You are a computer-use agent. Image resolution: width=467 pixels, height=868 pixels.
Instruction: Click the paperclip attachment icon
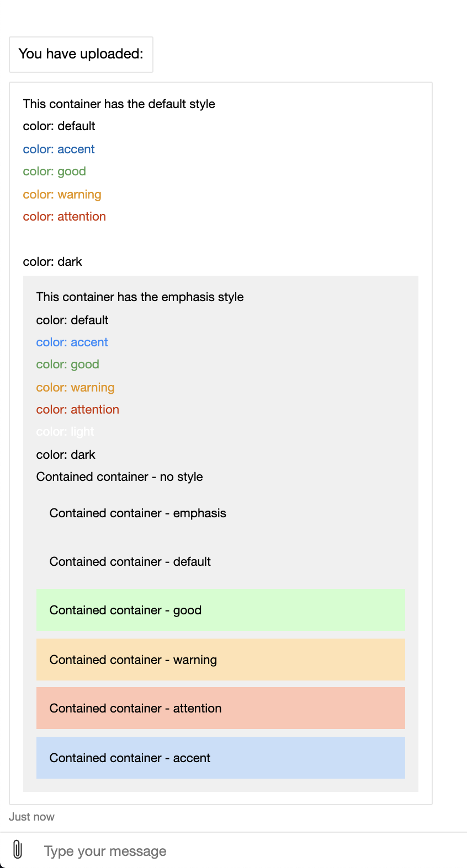coord(19,850)
